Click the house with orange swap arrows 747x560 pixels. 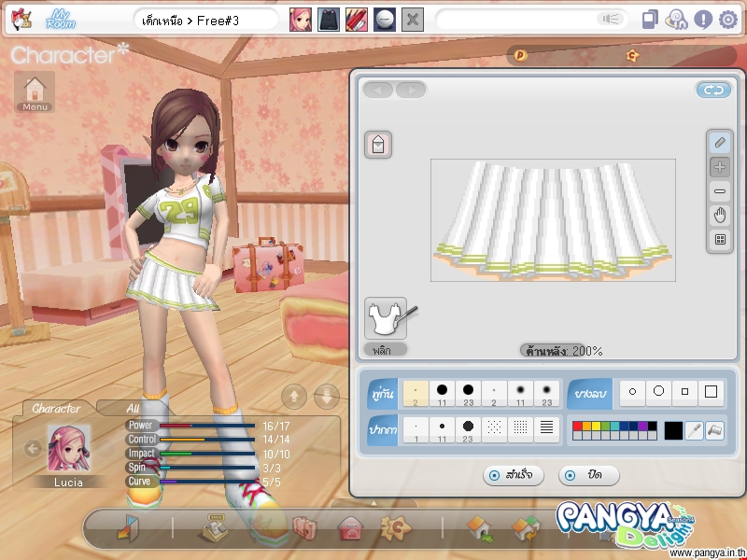coord(526,528)
